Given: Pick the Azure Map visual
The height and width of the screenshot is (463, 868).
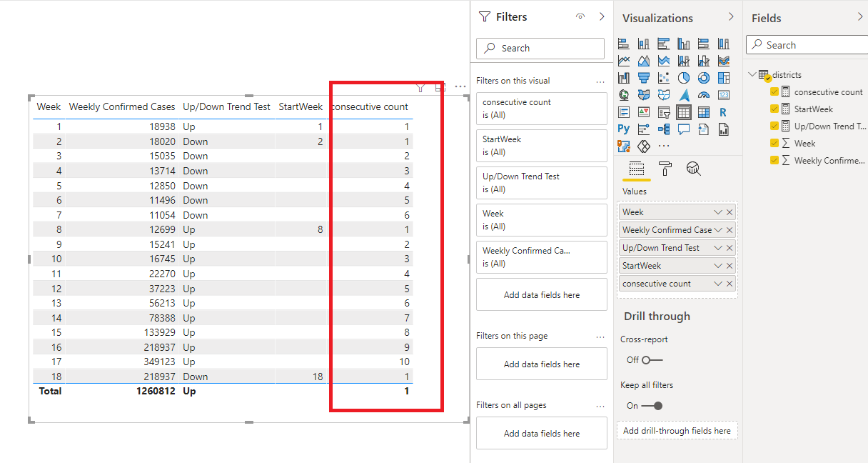Looking at the screenshot, I should click(684, 94).
